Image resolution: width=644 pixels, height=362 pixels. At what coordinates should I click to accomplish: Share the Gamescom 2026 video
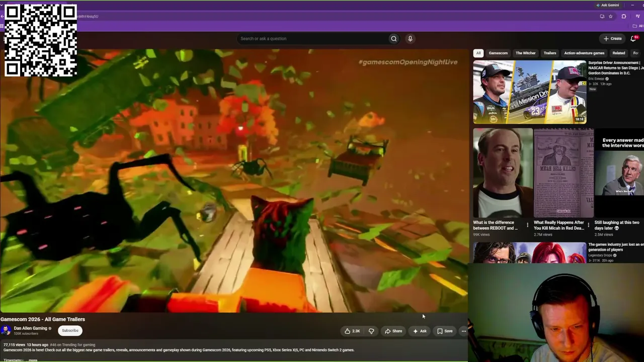[x=393, y=331]
